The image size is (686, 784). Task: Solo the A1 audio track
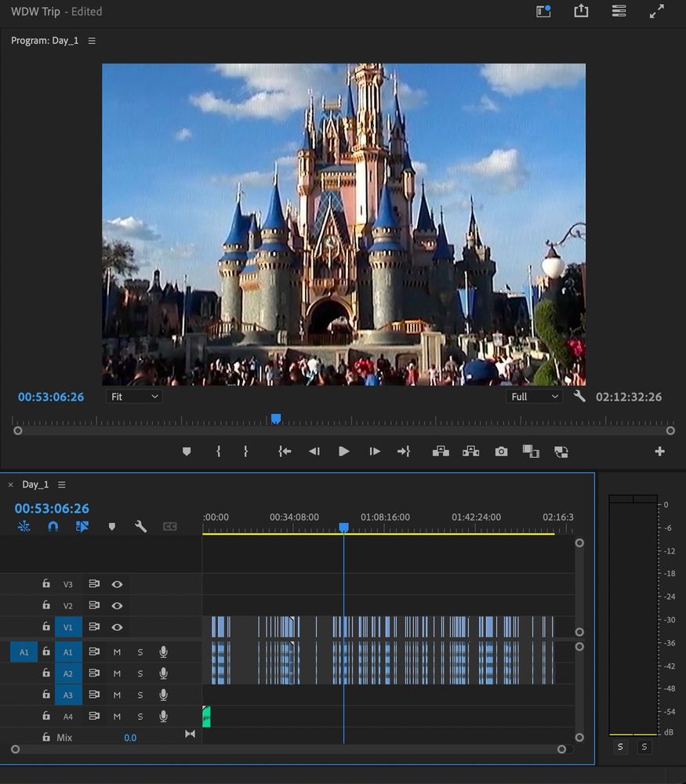140,652
